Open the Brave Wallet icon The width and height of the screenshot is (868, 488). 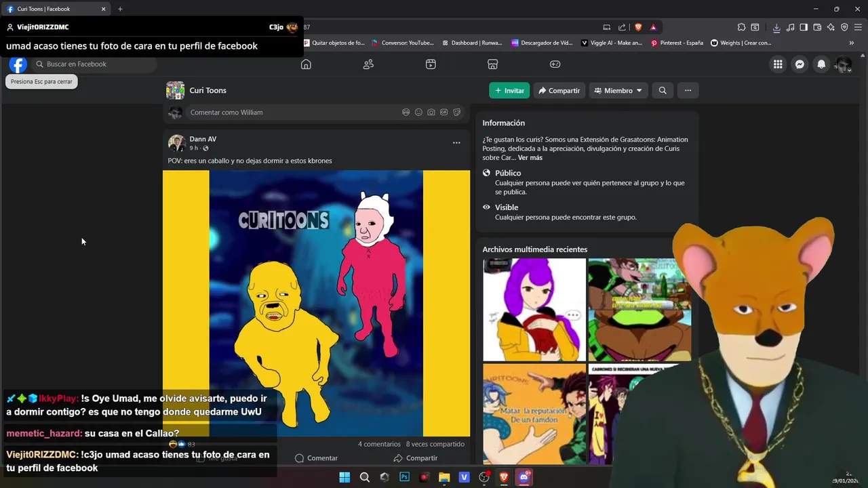click(x=817, y=27)
